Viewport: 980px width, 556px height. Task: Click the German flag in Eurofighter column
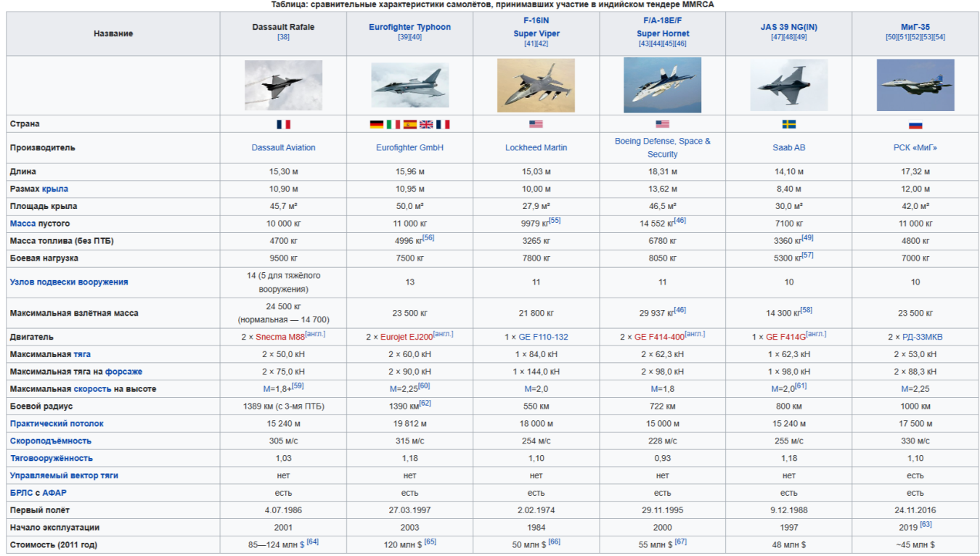(377, 124)
